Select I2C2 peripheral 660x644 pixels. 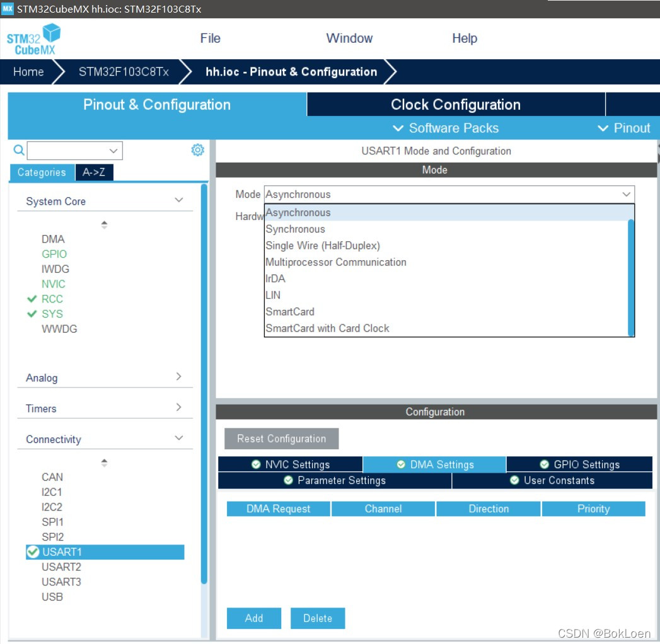pos(52,507)
